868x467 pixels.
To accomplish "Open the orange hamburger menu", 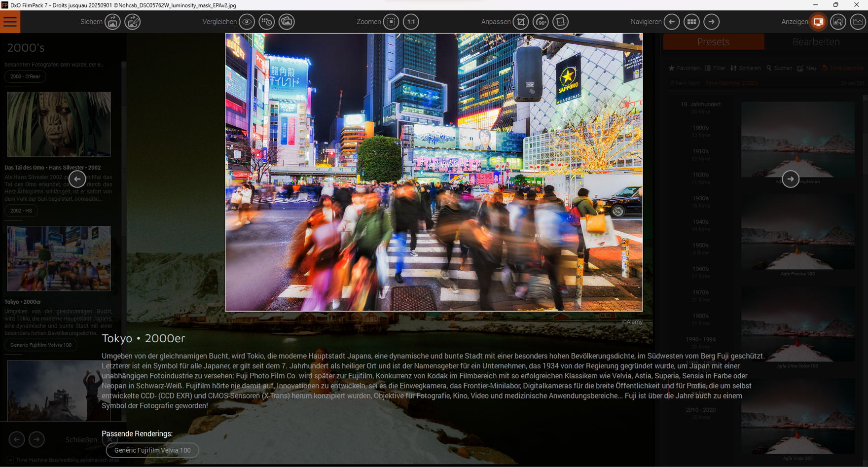I will [10, 22].
